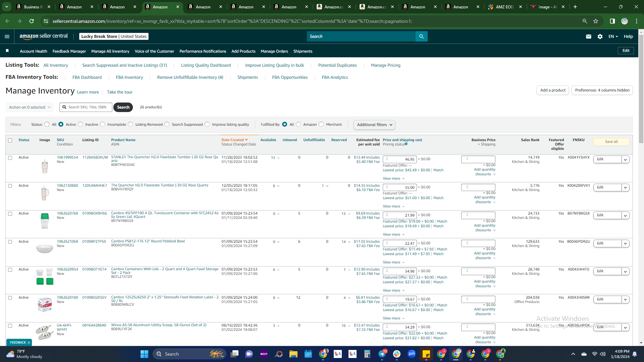Image resolution: width=644 pixels, height=362 pixels.
Task: Open the hamburger navigation menu
Action: click(7, 37)
